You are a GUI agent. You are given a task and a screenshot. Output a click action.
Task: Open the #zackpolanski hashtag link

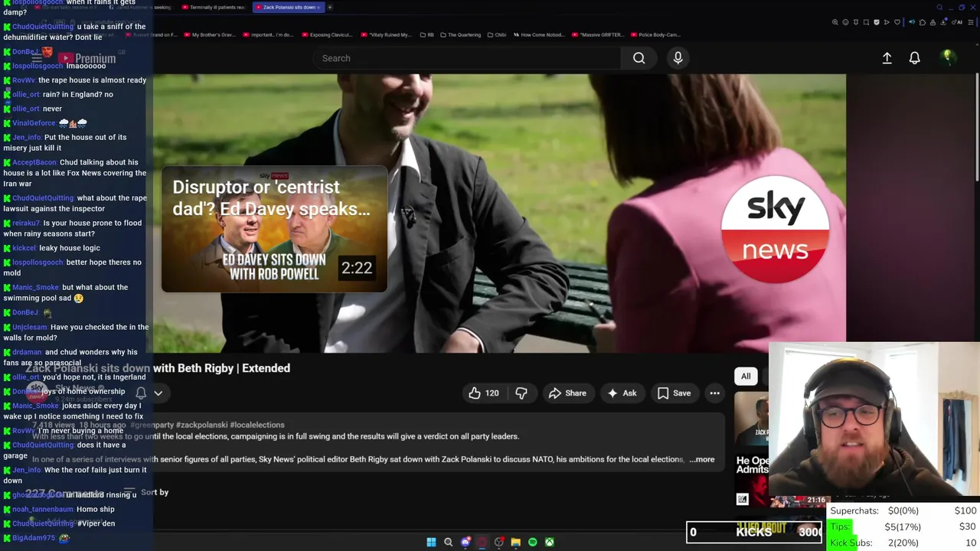tap(201, 425)
